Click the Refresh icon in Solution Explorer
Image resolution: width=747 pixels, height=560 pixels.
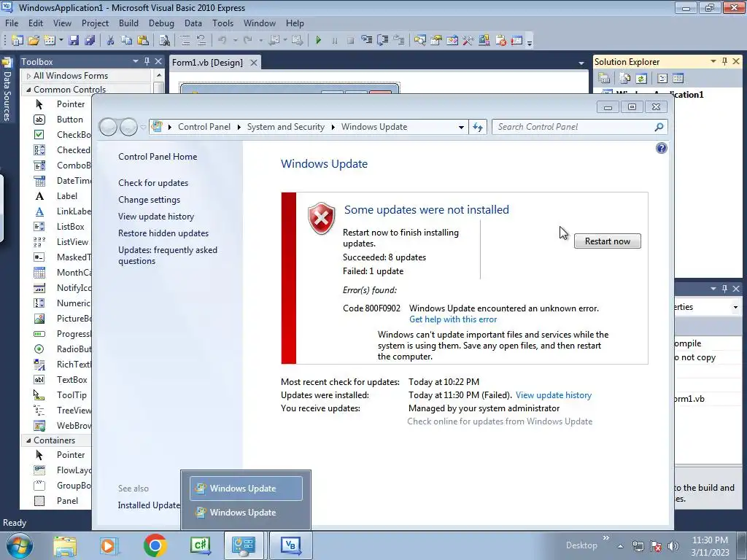(641, 78)
